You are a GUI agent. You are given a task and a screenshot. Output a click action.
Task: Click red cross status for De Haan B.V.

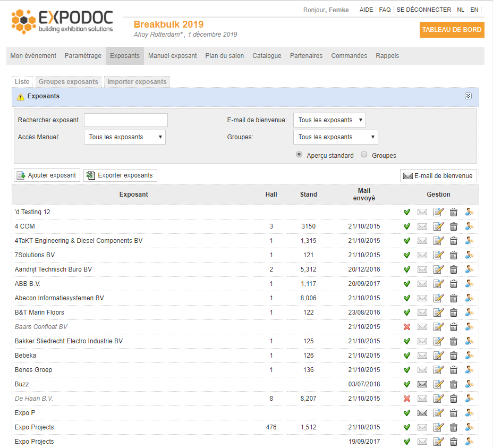pyautogui.click(x=407, y=399)
